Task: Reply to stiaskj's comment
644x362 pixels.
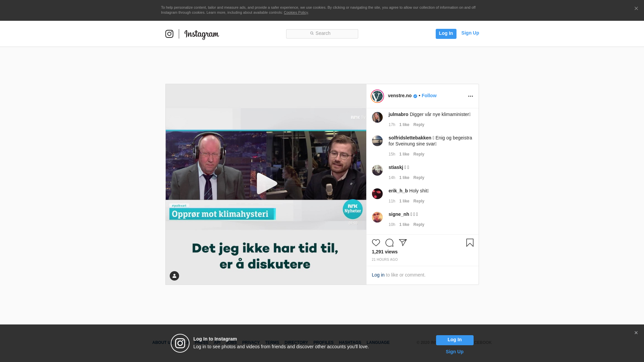Action: pyautogui.click(x=419, y=178)
